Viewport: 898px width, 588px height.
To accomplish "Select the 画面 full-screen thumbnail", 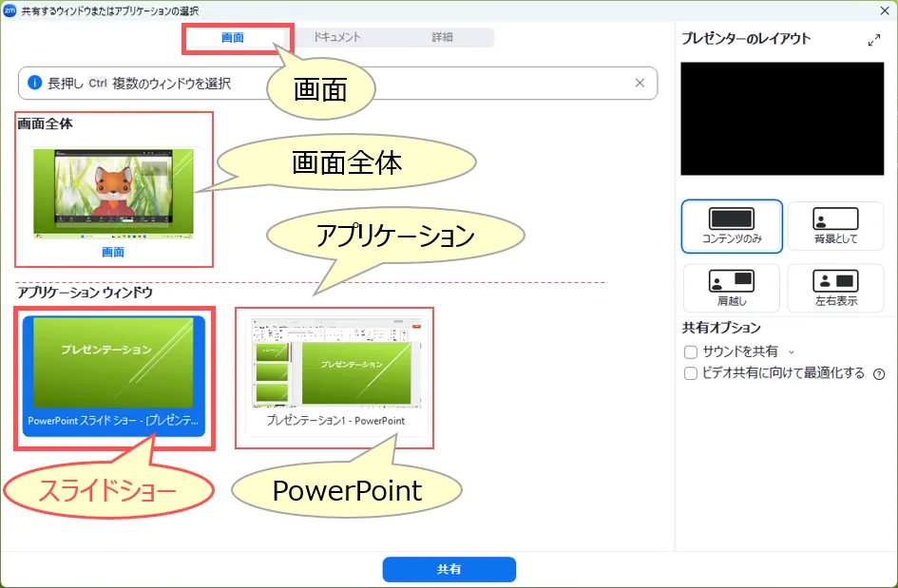I will (x=113, y=195).
